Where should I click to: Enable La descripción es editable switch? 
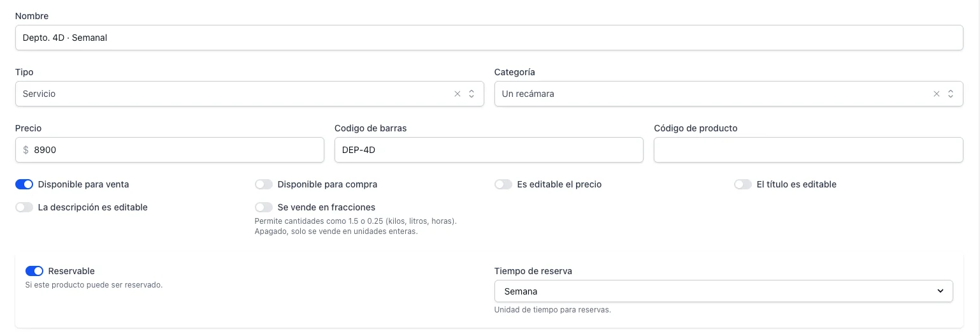pos(24,207)
